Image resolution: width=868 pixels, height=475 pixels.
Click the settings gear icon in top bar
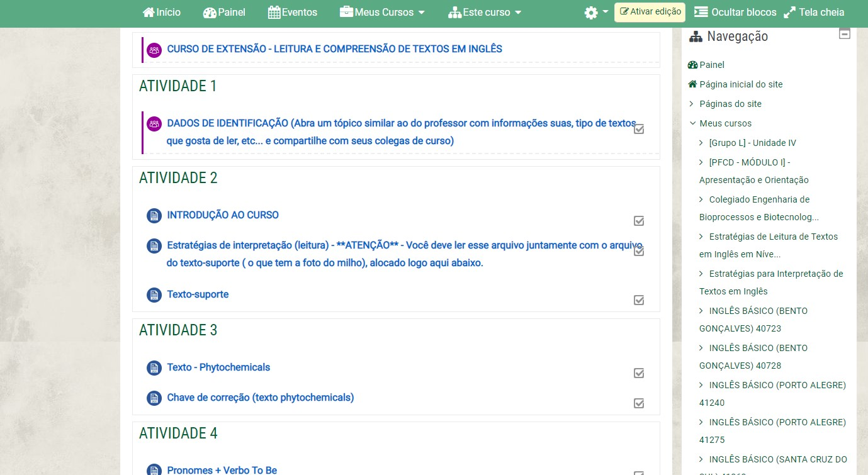coord(590,13)
